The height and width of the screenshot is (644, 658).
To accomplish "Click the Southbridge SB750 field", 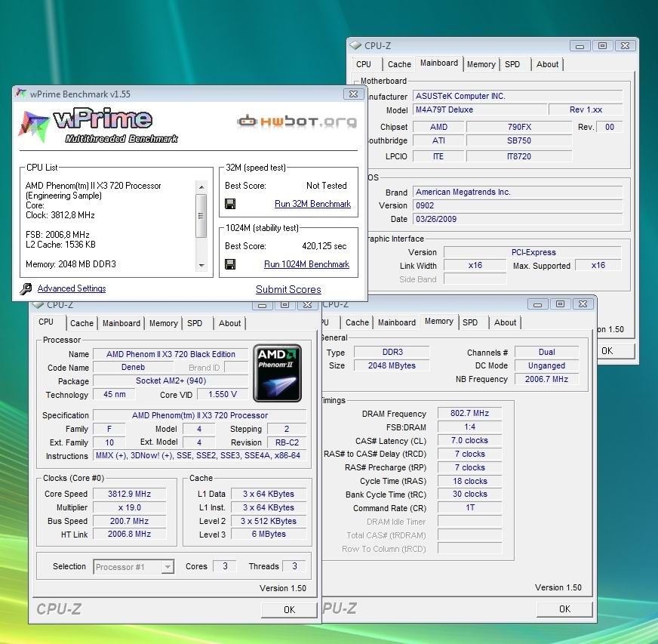I will [x=519, y=140].
